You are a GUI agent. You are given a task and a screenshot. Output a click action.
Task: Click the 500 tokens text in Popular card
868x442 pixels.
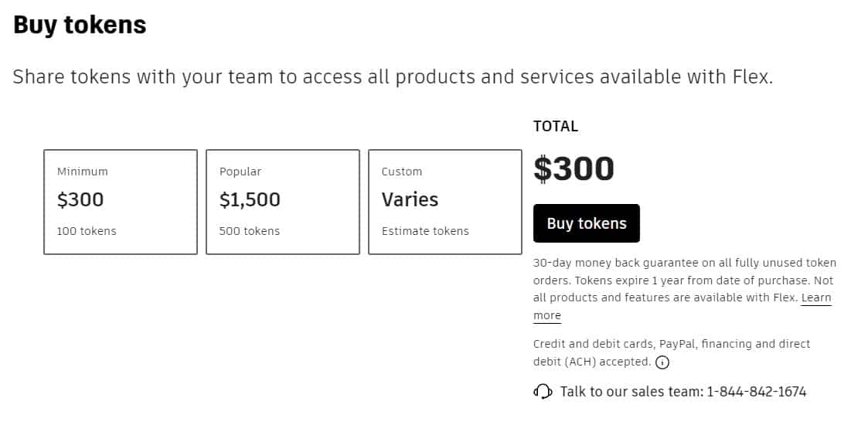click(x=249, y=231)
